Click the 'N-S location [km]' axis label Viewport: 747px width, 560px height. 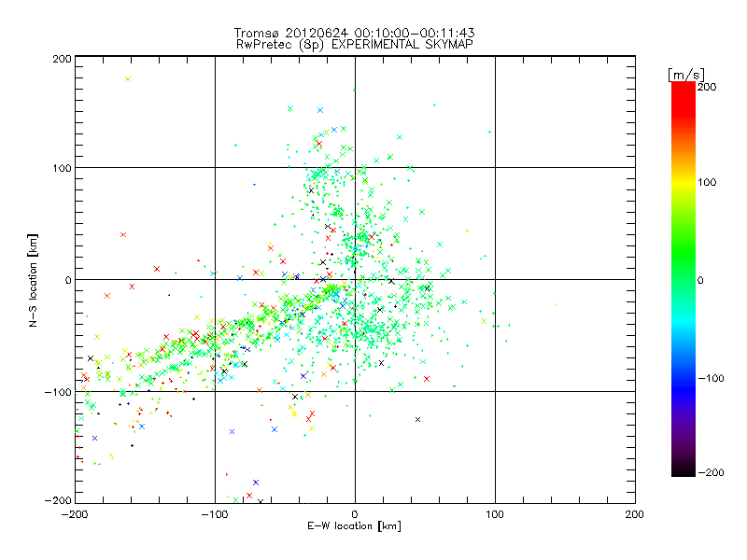(33, 280)
